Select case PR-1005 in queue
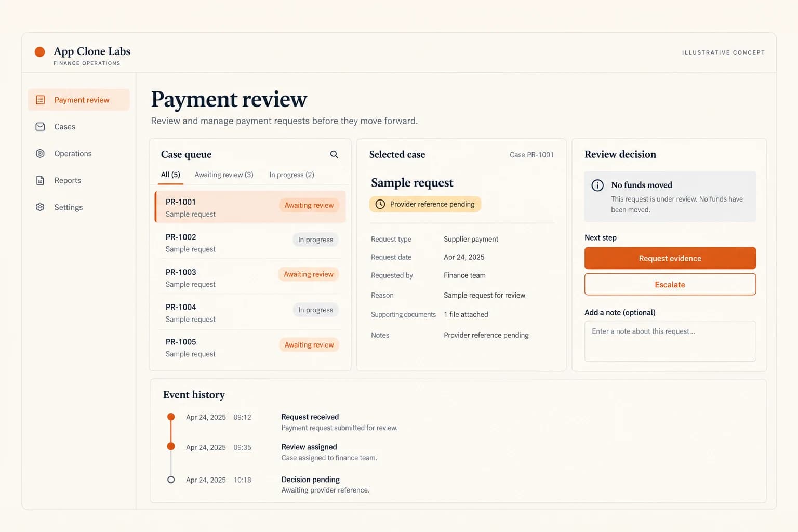The width and height of the screenshot is (798, 532). (x=250, y=348)
